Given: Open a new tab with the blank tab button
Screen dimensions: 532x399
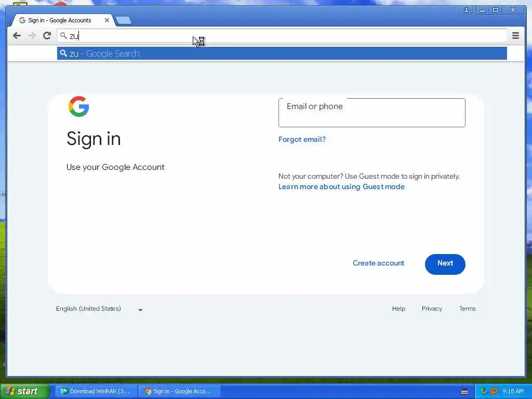Looking at the screenshot, I should pos(124,20).
